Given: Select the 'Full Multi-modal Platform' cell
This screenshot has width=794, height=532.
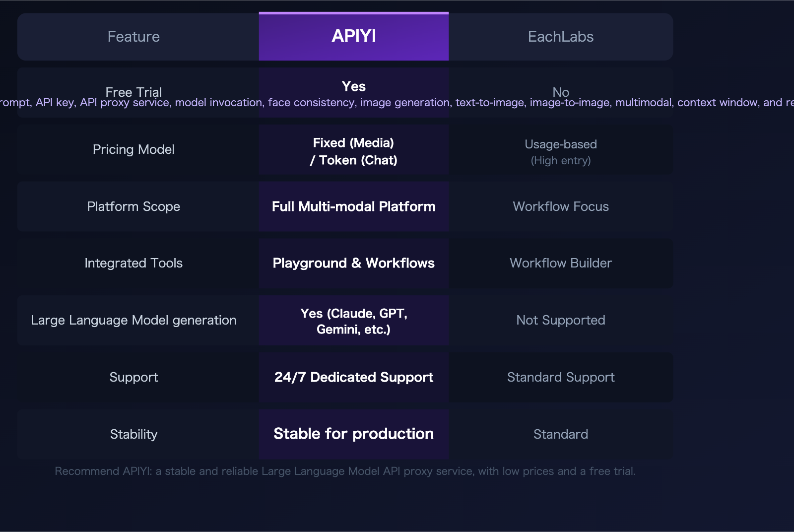Looking at the screenshot, I should coord(353,206).
